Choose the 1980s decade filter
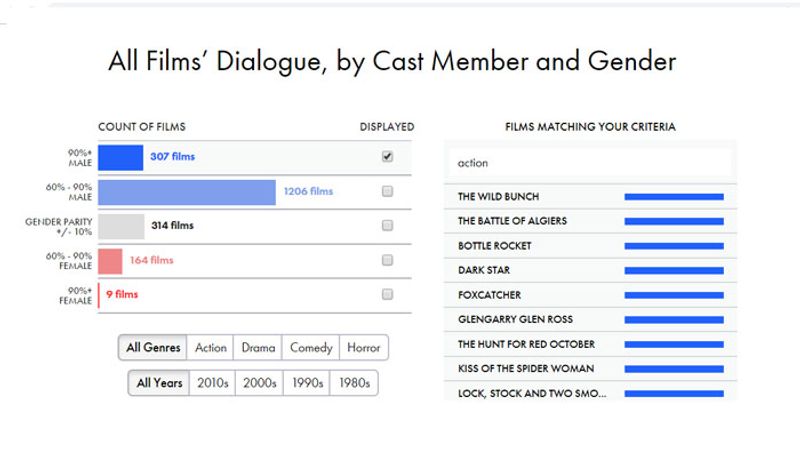800x457 pixels. point(354,383)
